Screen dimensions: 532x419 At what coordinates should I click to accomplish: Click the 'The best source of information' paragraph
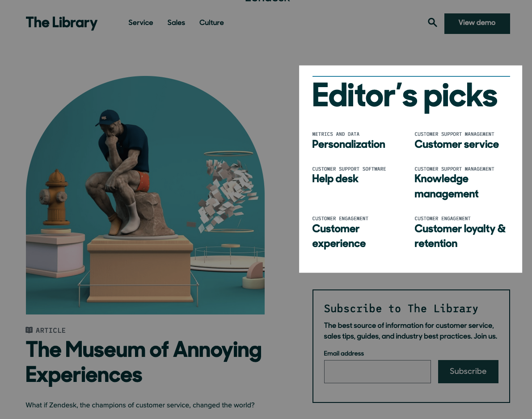410,331
